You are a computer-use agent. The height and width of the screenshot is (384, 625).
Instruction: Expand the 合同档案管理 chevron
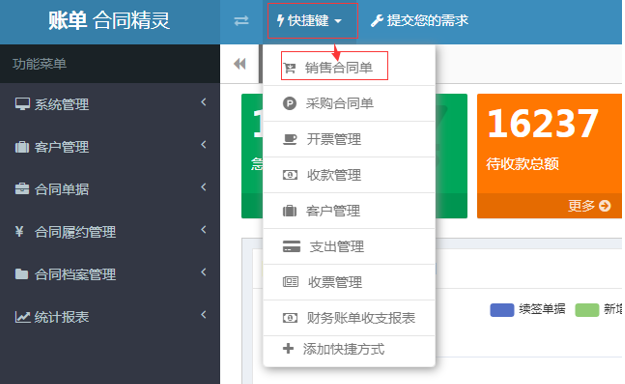tap(204, 272)
